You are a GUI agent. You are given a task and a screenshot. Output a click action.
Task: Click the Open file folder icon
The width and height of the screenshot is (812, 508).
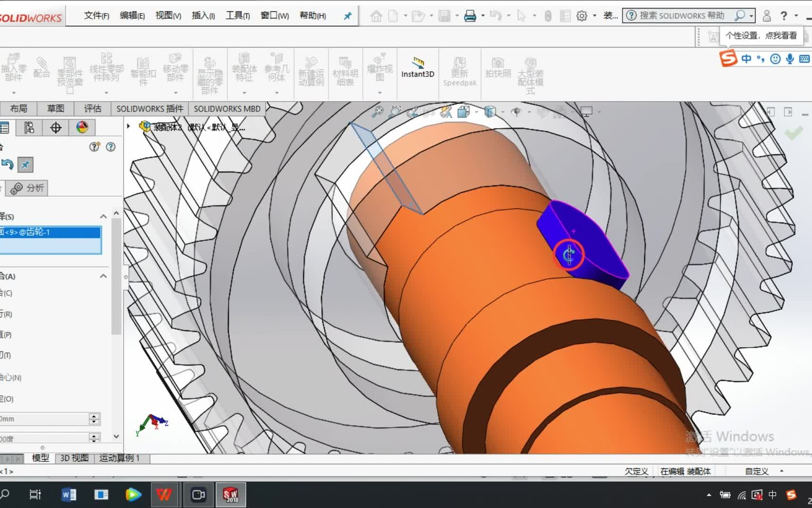pos(418,16)
